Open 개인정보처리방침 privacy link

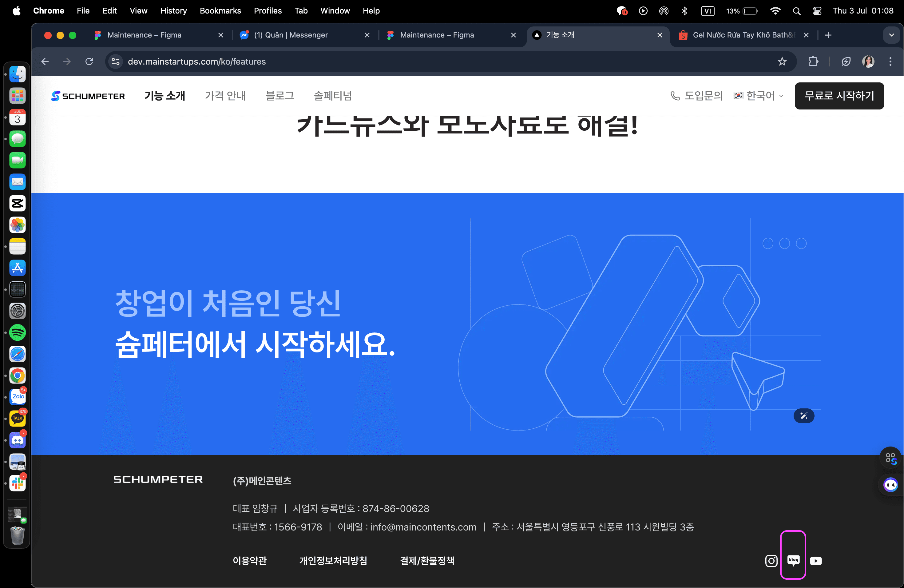(333, 561)
